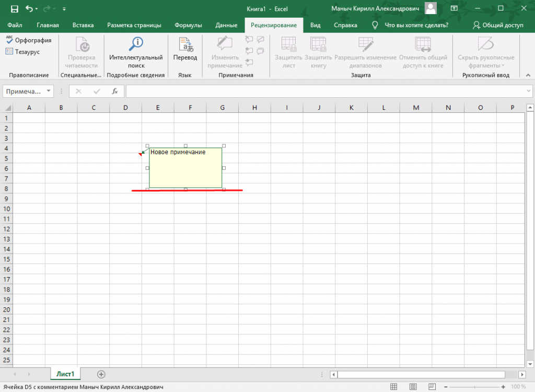The width and height of the screenshot is (535, 392).
Task: Click the Изменить примечание button
Action: click(225, 52)
